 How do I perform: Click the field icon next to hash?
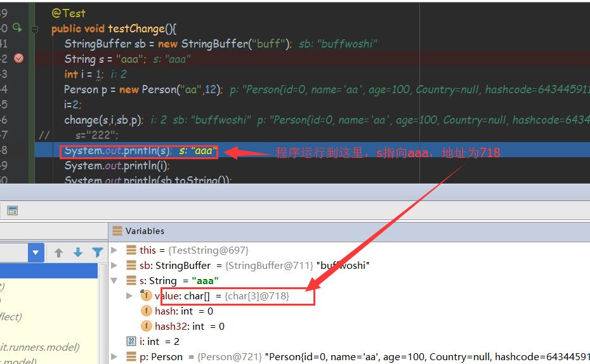pos(146,311)
